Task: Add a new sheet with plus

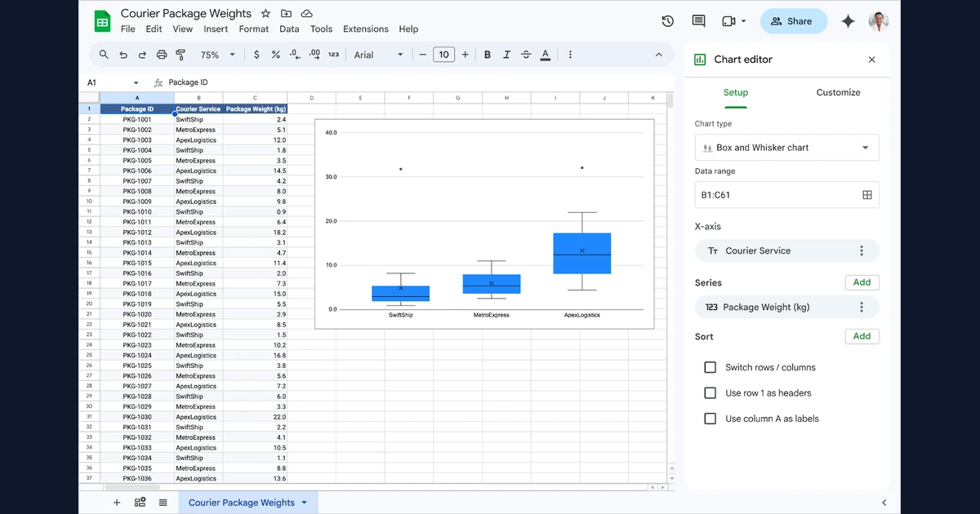Action: click(x=117, y=503)
